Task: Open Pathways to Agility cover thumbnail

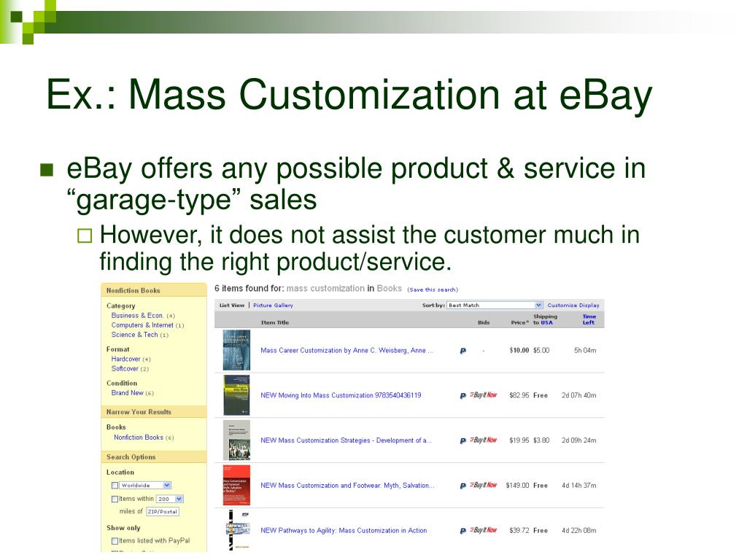Action: point(238,530)
